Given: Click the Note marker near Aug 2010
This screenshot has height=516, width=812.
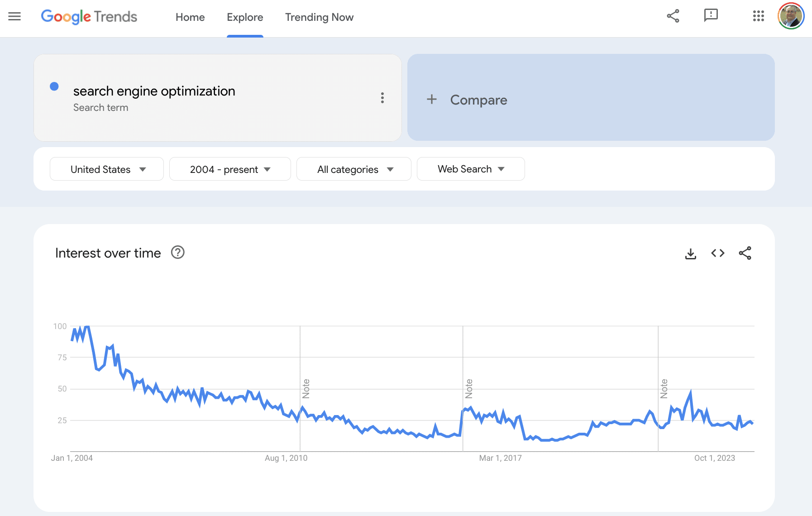Looking at the screenshot, I should tap(306, 389).
